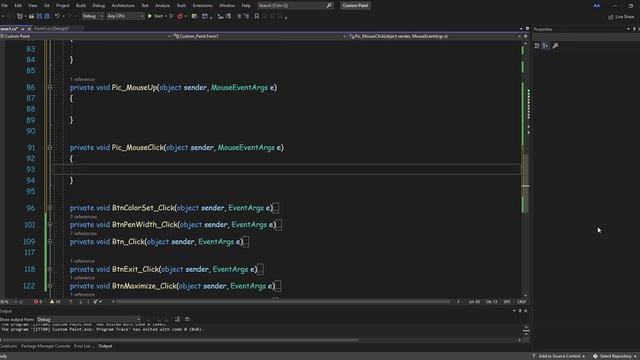Collapse the Pic_MouseUp method at line 86
Viewport: 640px width, 360px height.
(x=50, y=87)
